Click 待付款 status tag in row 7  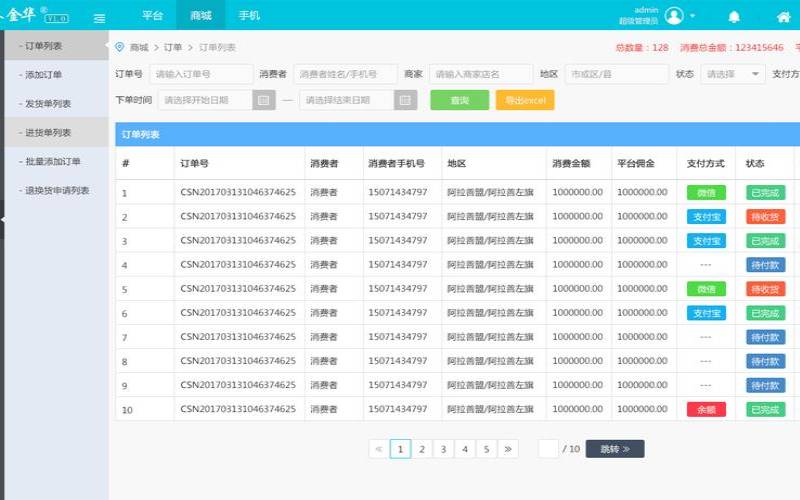(765, 337)
